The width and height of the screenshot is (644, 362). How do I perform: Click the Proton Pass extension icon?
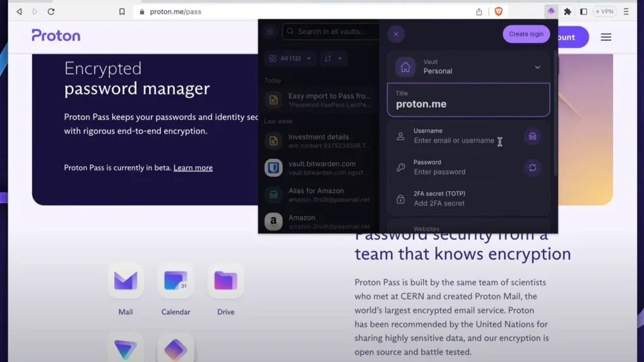coord(551,11)
